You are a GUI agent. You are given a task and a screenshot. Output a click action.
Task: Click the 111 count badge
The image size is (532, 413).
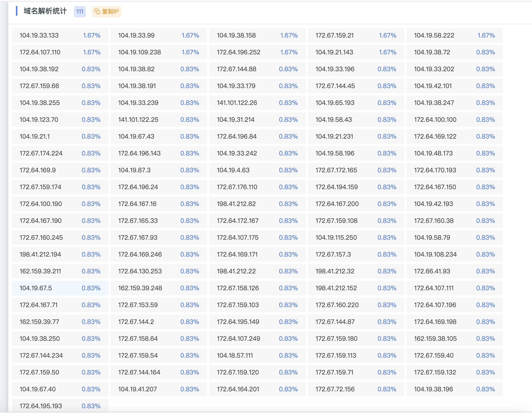pyautogui.click(x=80, y=12)
